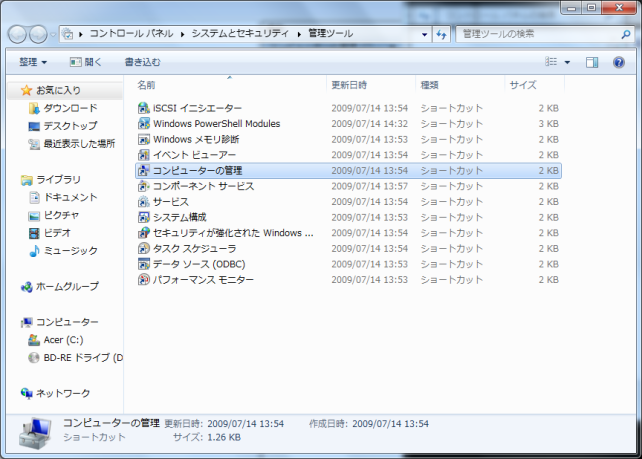Go to システムとセキュリティ breadcrumb
Screen dimensions: 642x459
pyautogui.click(x=240, y=34)
